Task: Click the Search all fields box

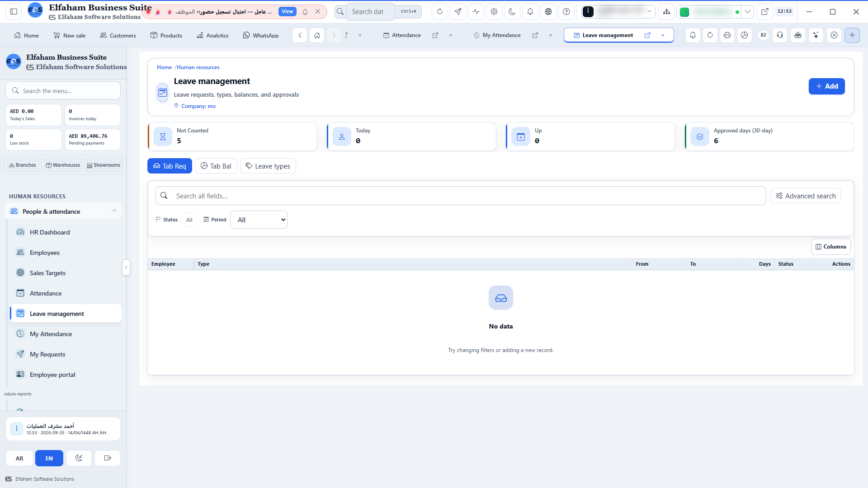Action: click(461, 196)
